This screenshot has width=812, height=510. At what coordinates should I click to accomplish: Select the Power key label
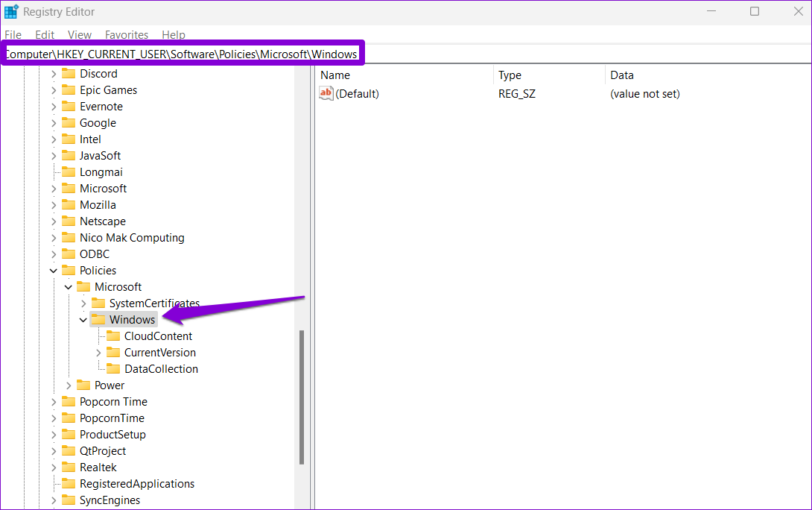pyautogui.click(x=110, y=385)
